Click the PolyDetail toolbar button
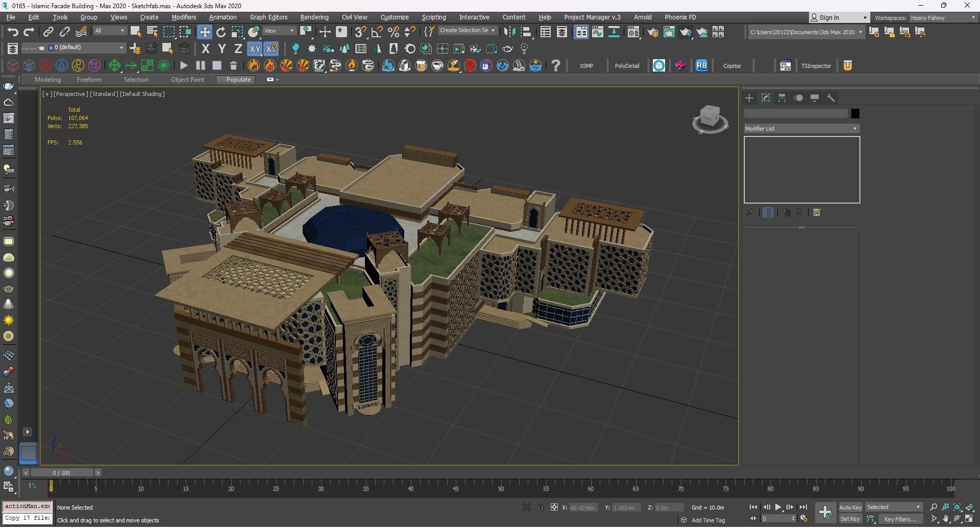 coord(627,66)
